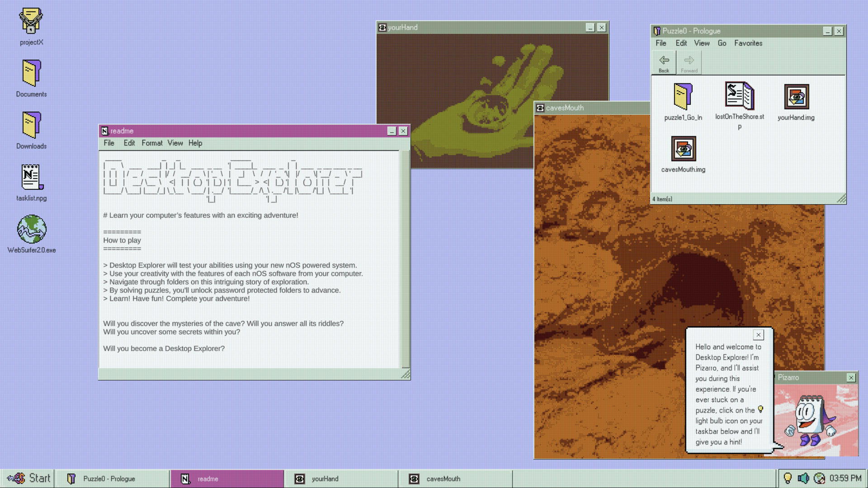This screenshot has height=488, width=868.
Task: Open the Format menu in readme
Action: [x=152, y=143]
